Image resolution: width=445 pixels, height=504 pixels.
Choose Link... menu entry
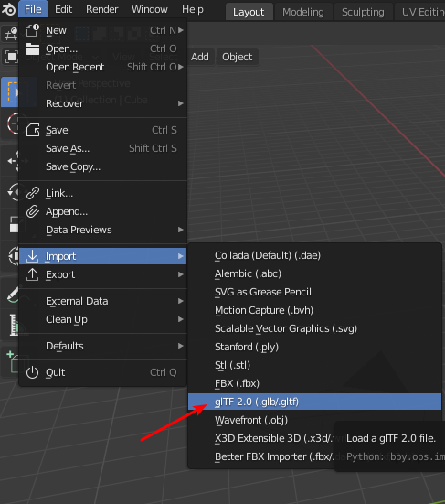pos(102,193)
